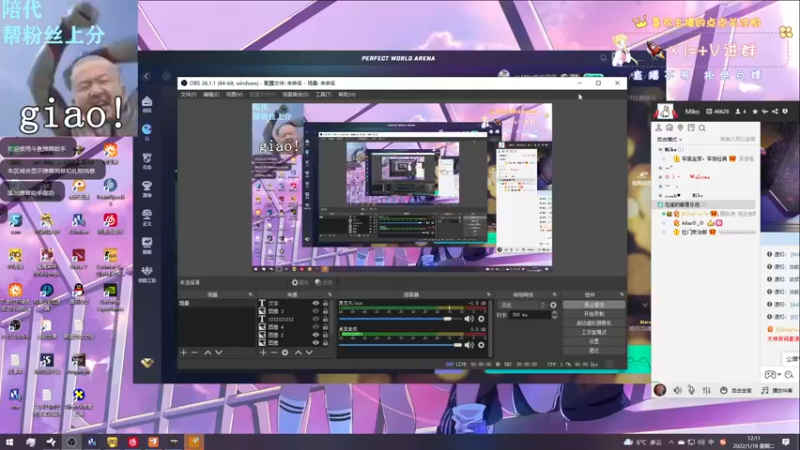The width and height of the screenshot is (800, 450).
Task: Move source up in Sources panel
Action: 298,353
